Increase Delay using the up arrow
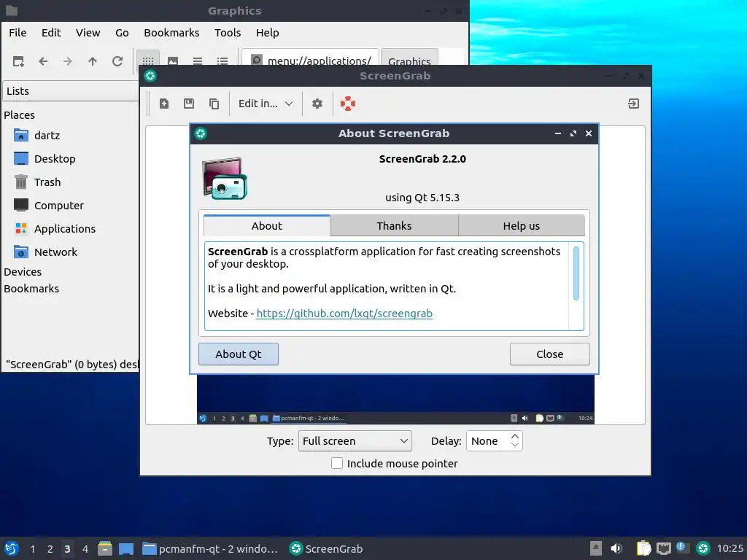Image resolution: width=747 pixels, height=560 pixels. pos(514,436)
